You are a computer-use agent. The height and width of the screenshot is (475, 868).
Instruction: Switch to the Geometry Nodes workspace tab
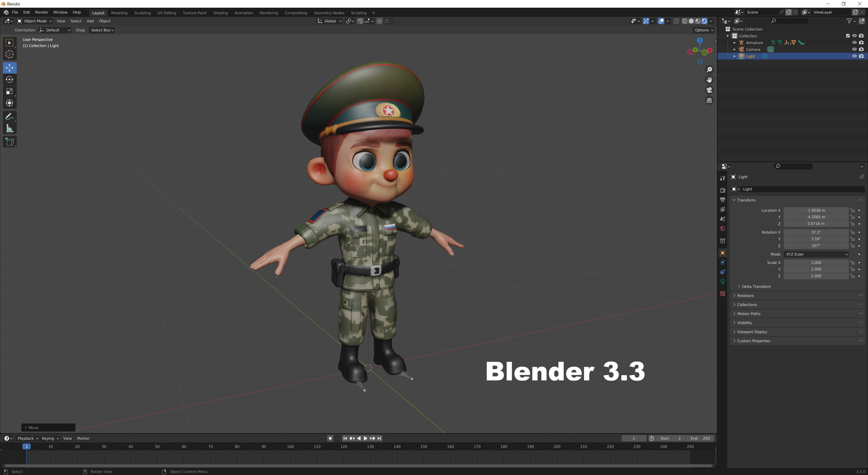pyautogui.click(x=329, y=13)
